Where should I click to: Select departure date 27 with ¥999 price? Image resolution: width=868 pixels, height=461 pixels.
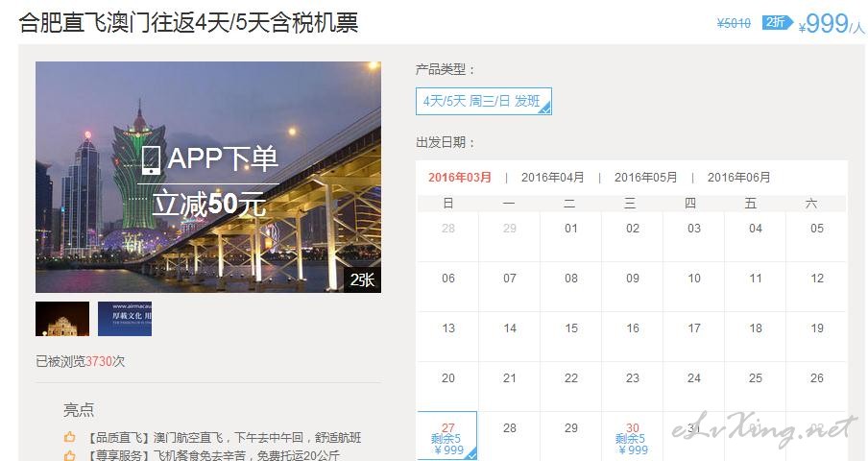point(447,436)
